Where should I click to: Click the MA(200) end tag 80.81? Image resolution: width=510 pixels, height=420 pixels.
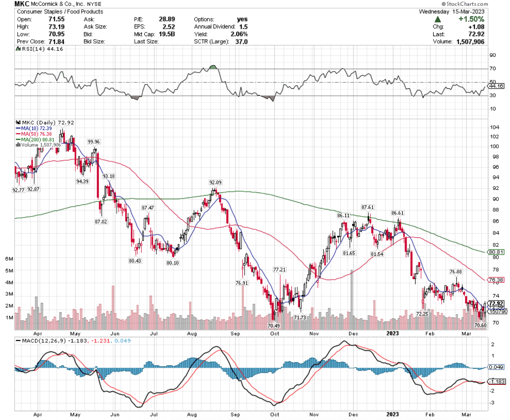pos(496,252)
